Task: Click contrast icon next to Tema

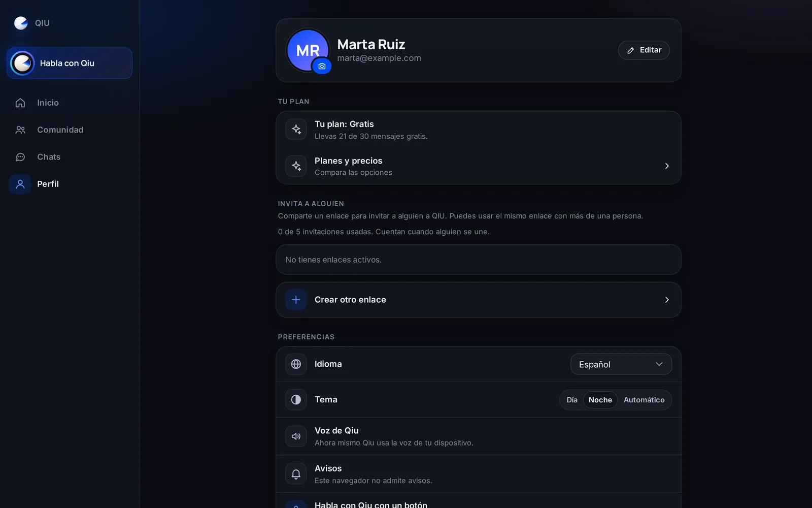Action: (296, 400)
